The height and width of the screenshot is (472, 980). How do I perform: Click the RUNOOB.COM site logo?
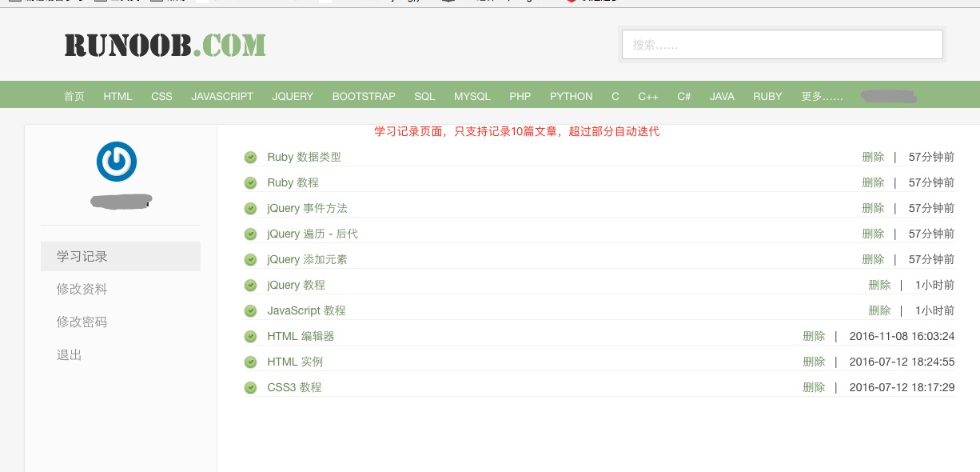point(165,46)
